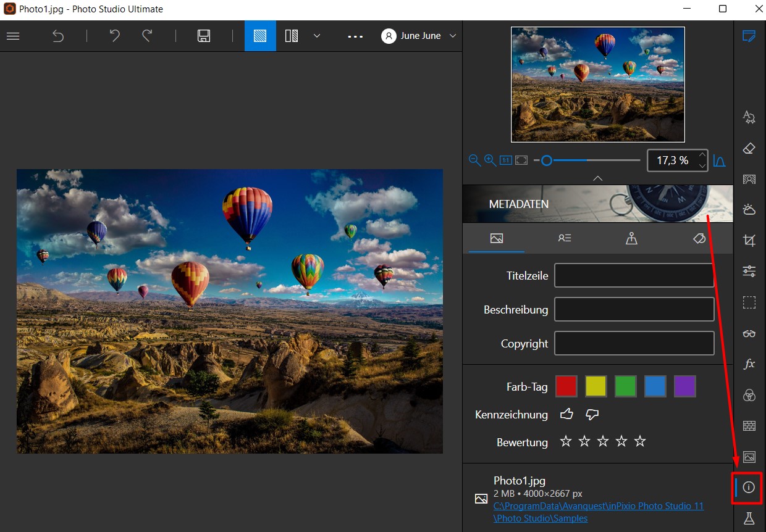Select the dashed rectangle selection tool
The width and height of the screenshot is (766, 532).
pyautogui.click(x=749, y=302)
